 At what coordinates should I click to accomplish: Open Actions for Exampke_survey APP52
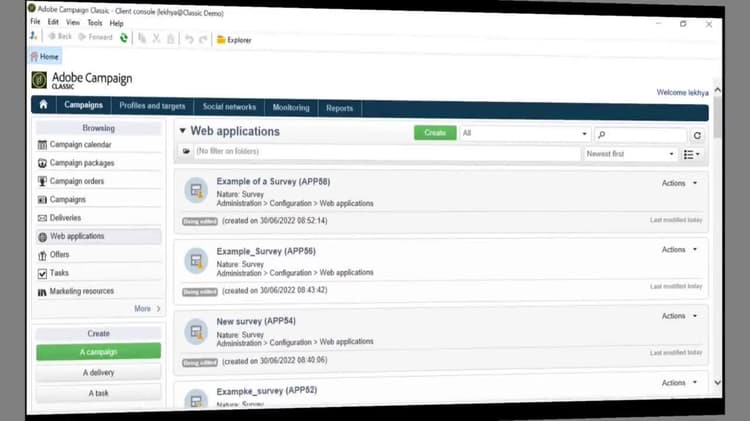tap(679, 383)
